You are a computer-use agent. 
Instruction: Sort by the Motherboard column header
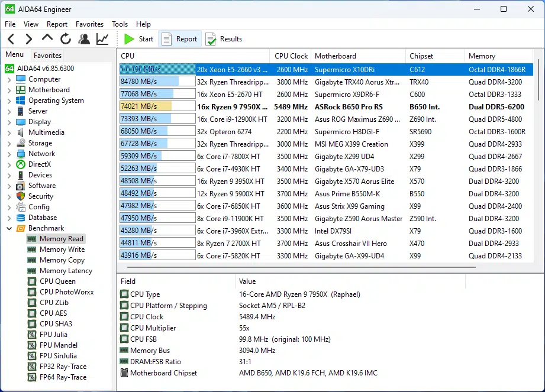pos(358,56)
